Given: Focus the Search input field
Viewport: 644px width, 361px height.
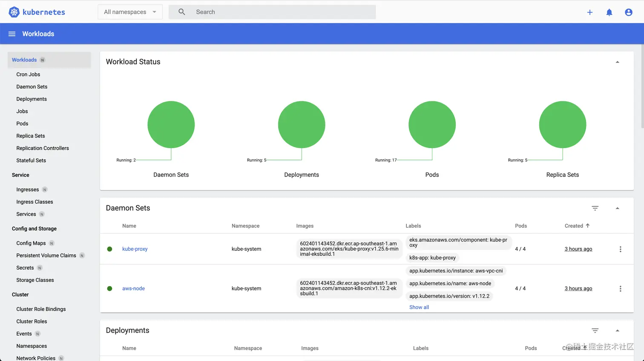Looking at the screenshot, I should point(272,12).
